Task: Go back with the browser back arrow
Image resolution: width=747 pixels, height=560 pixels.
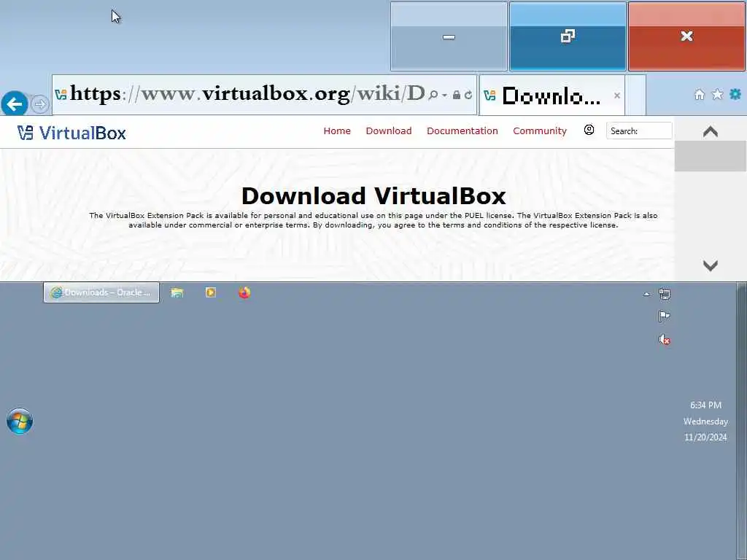Action: click(x=15, y=104)
